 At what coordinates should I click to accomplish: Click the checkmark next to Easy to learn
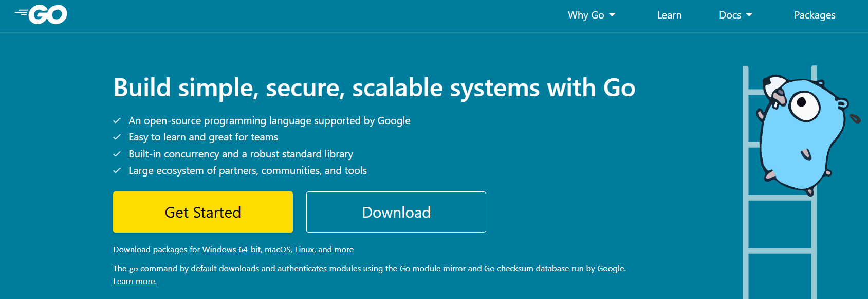(117, 137)
